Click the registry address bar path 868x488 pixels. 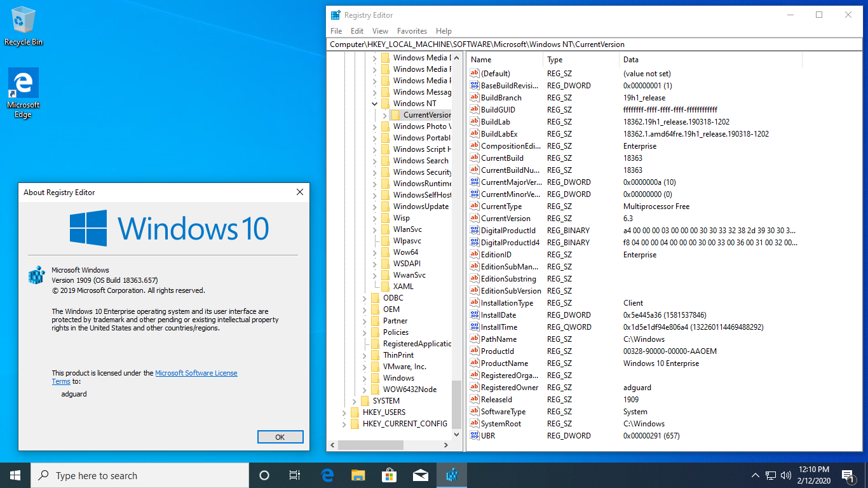coord(595,44)
